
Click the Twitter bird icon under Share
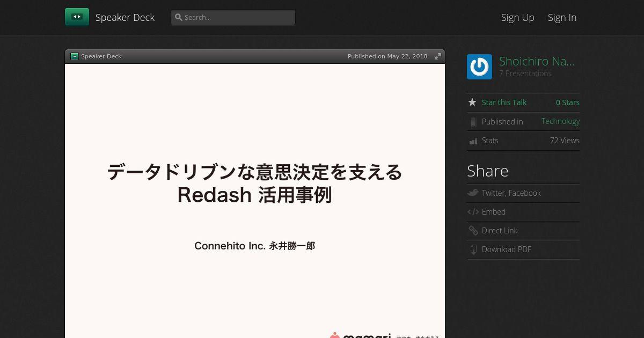tap(473, 193)
